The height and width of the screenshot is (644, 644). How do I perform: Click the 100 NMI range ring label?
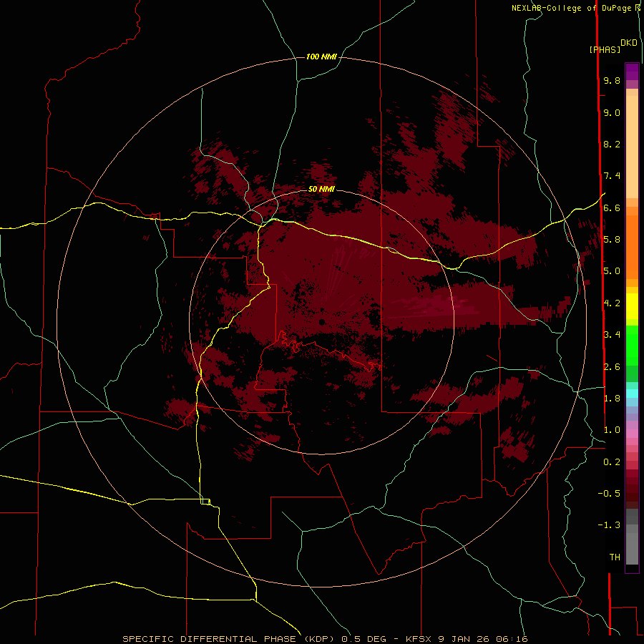click(x=321, y=57)
